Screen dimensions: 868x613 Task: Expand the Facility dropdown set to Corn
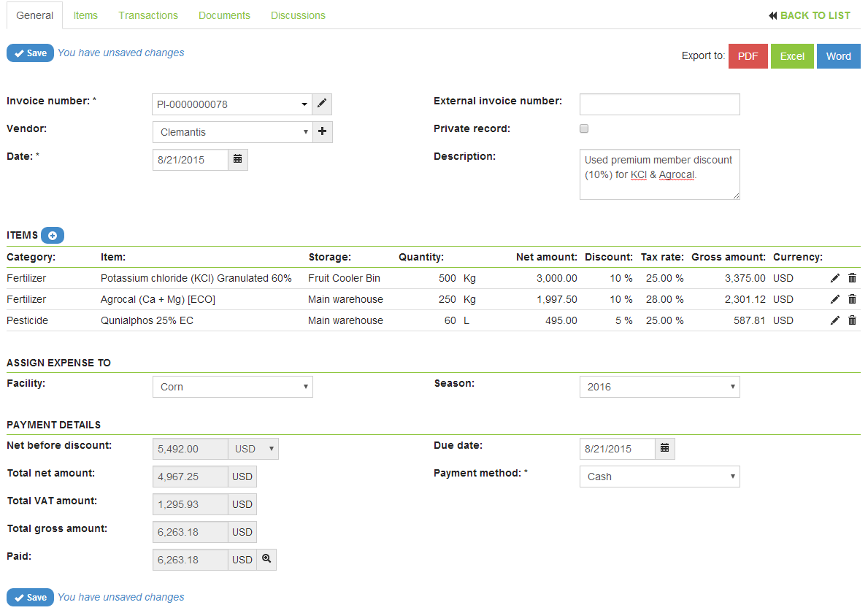232,387
